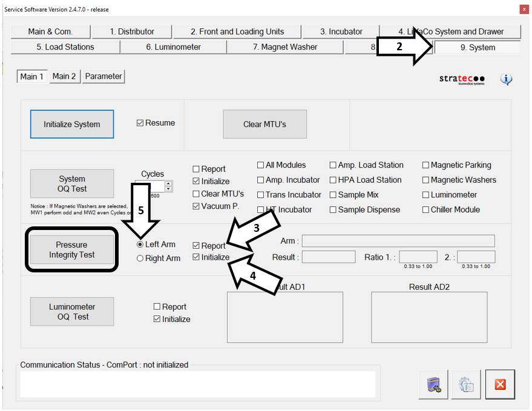Image resolution: width=532 pixels, height=411 pixels.
Task: Uncheck the Resume checkbox
Action: tap(140, 123)
